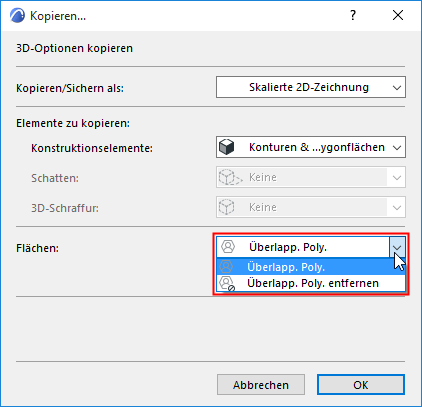The image size is (422, 407).
Task: Choose Überlapp. Poly. entfernen from list
Action: point(311,283)
